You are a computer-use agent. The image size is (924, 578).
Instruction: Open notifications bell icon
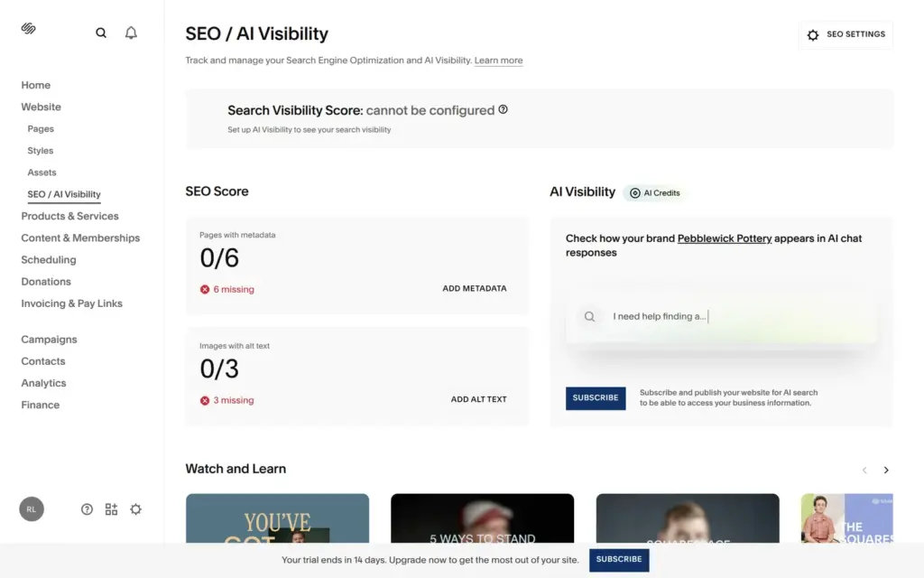point(131,33)
